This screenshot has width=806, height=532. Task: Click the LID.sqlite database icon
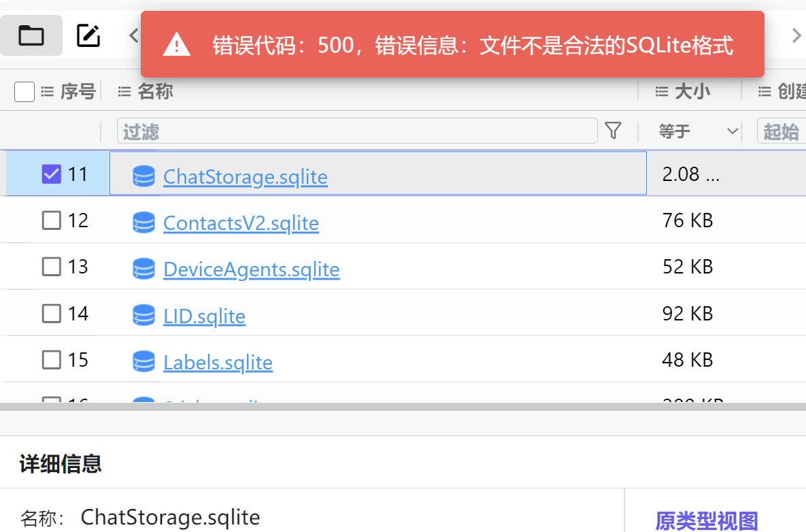144,316
